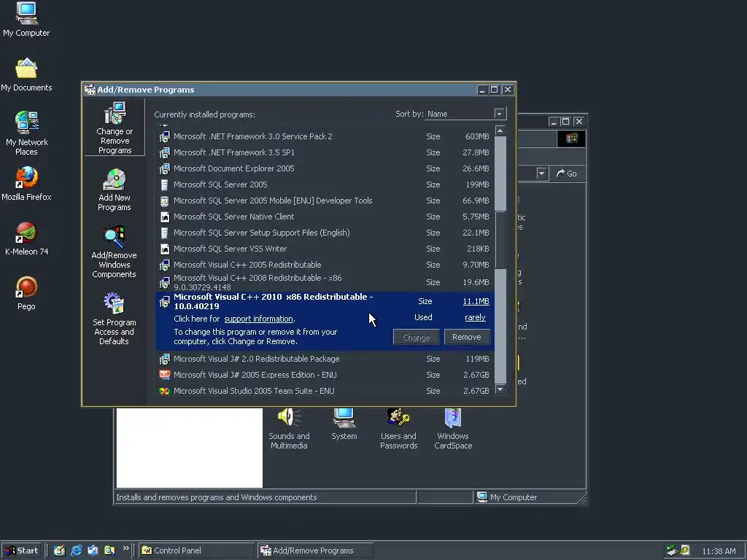This screenshot has width=747, height=560.
Task: Open the Pego desktop shortcut
Action: tap(26, 293)
